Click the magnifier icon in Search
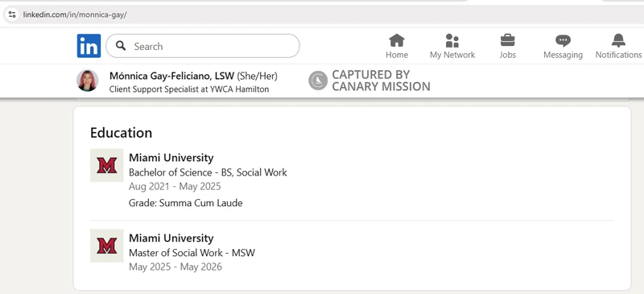This screenshot has width=644, height=294. click(x=121, y=46)
